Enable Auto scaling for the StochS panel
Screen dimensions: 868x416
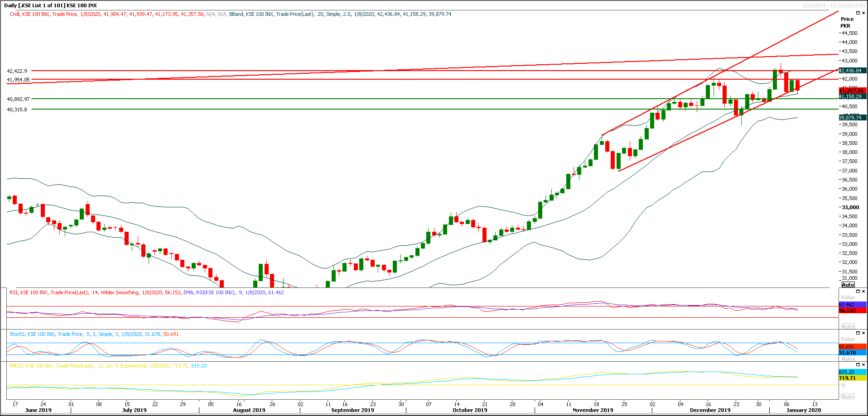click(848, 359)
